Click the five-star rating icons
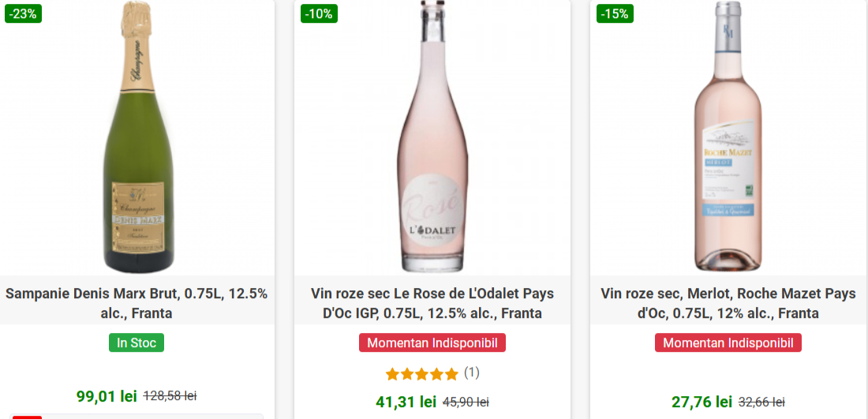This screenshot has height=419, width=868. [x=421, y=373]
